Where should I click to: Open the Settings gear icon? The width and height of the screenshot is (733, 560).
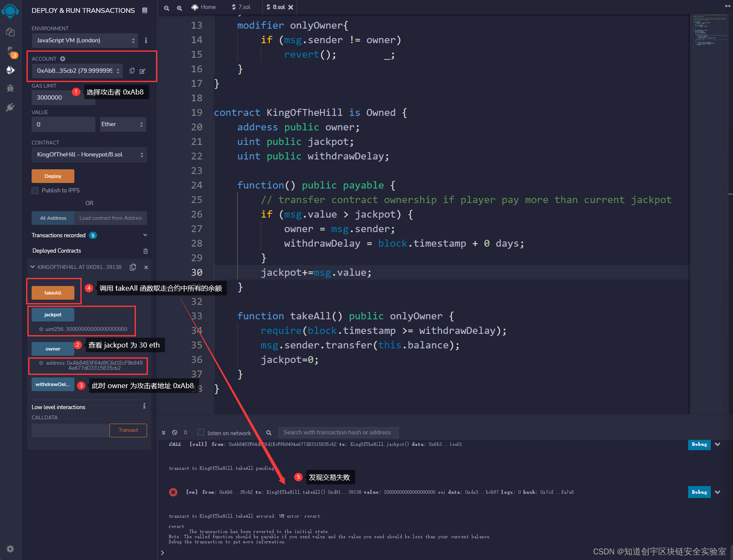click(x=10, y=549)
